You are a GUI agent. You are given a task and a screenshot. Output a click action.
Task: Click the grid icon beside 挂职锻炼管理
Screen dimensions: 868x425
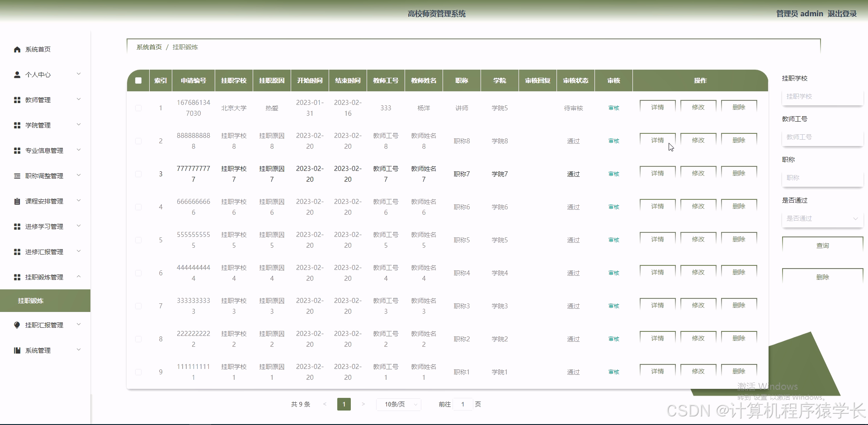point(17,277)
